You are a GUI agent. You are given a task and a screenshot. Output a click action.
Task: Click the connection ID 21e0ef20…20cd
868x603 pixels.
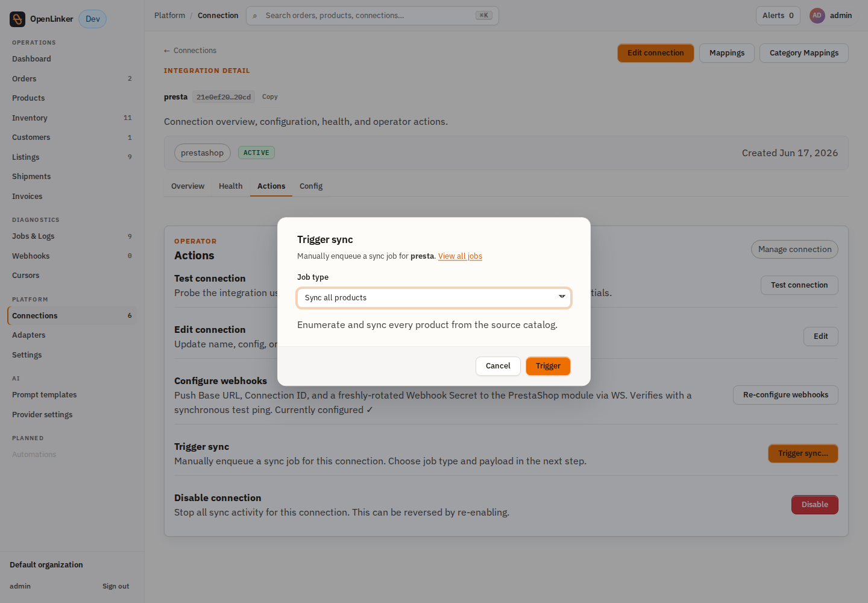224,97
